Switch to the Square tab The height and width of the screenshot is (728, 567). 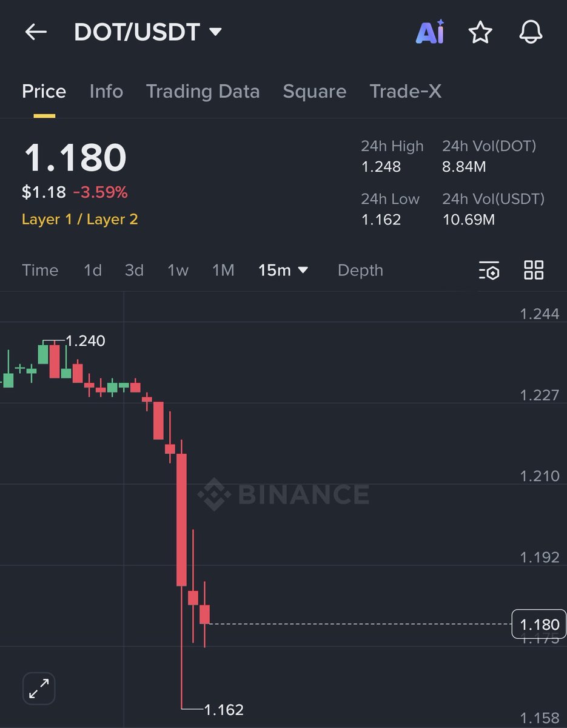click(314, 92)
